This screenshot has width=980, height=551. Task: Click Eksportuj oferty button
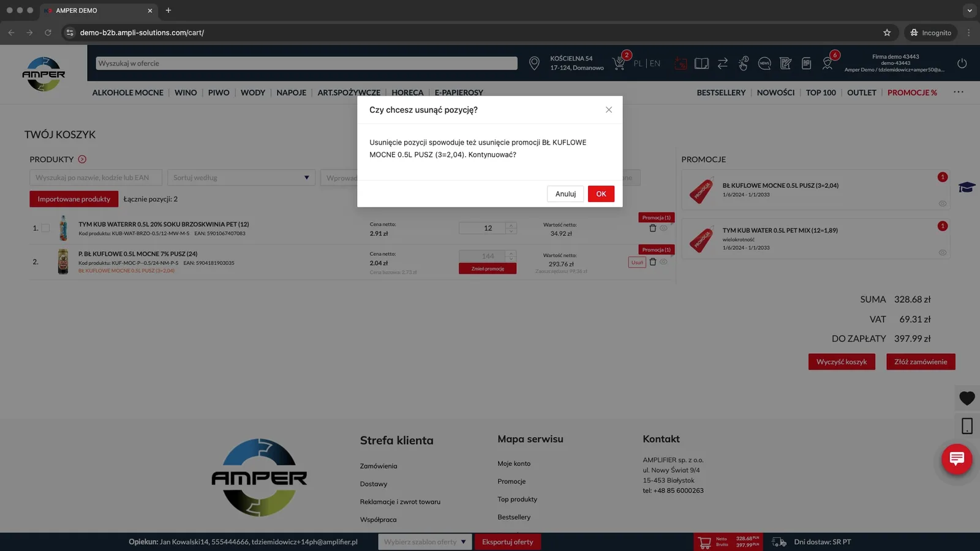tap(507, 542)
